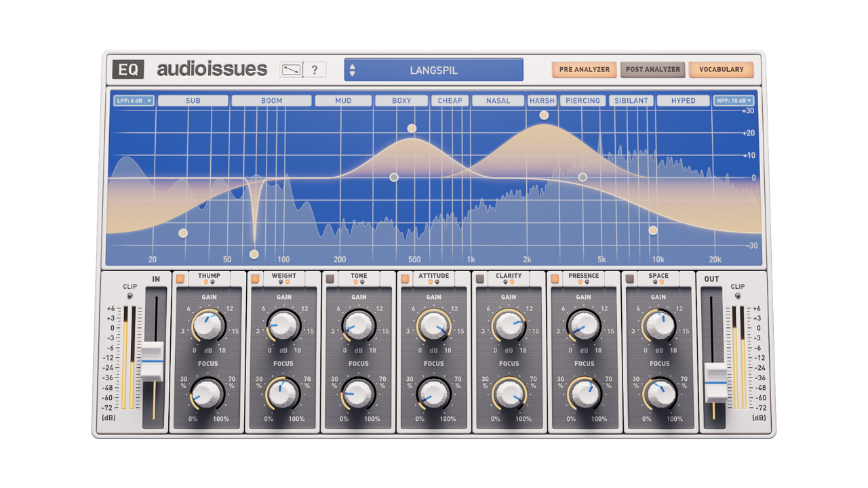Toggle the POST ANALYZER button

652,69
